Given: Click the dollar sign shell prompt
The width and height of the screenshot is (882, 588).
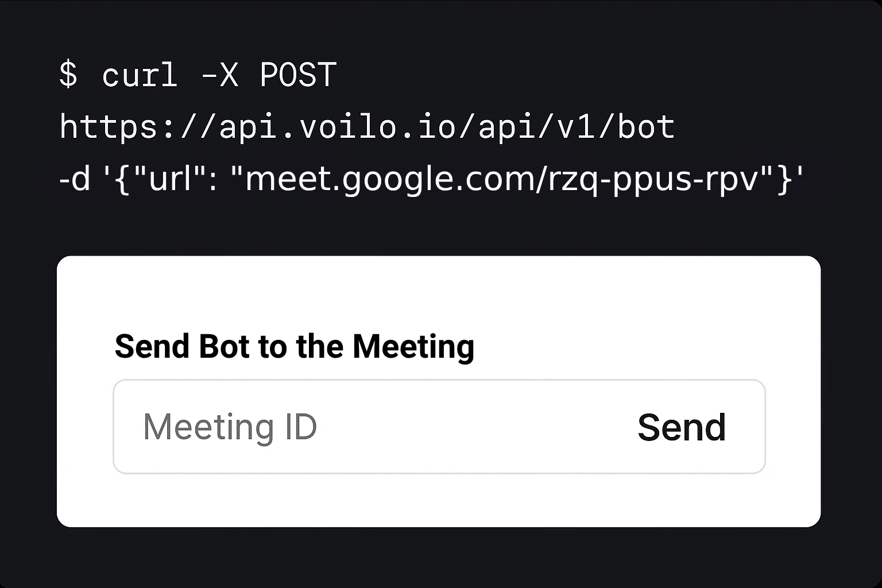Looking at the screenshot, I should 68,75.
